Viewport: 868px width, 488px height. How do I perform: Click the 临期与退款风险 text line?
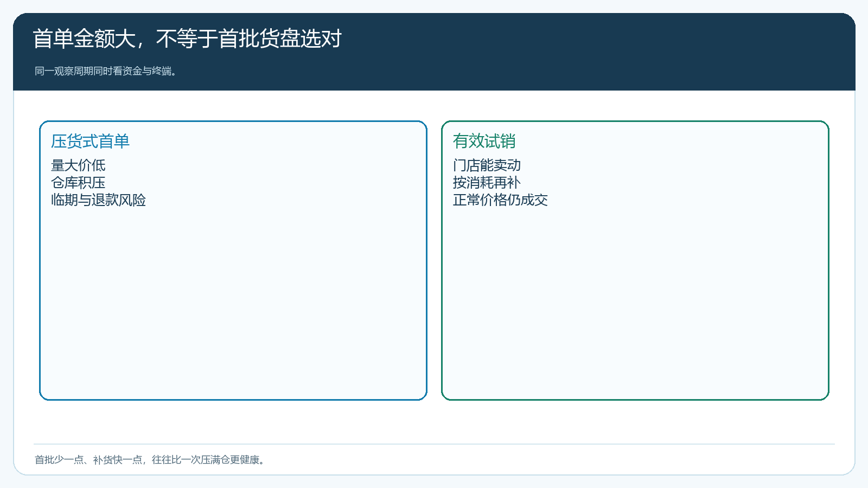click(98, 200)
